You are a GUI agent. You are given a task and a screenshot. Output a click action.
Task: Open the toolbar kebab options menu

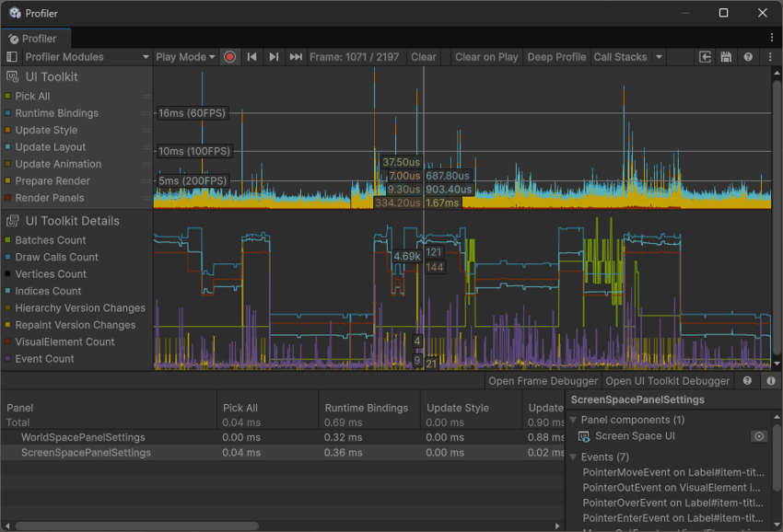tap(770, 57)
